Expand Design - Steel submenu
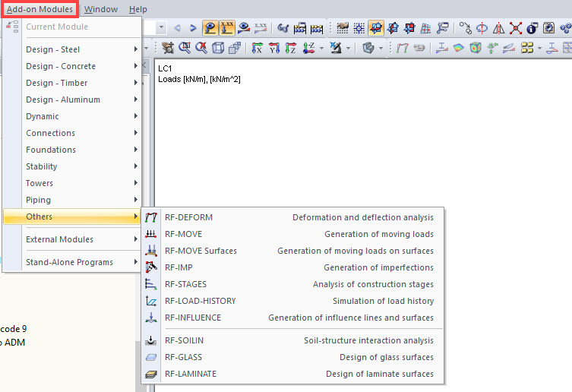 pyautogui.click(x=72, y=49)
